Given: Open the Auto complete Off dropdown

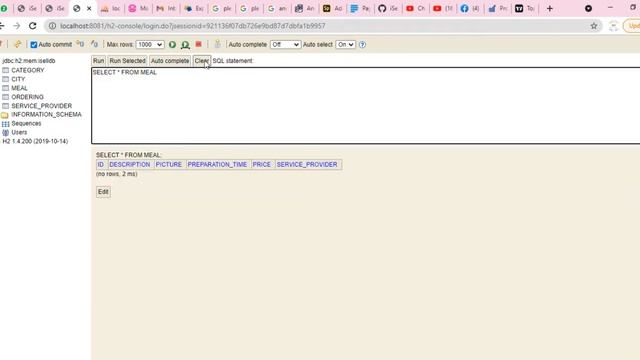Looking at the screenshot, I should pos(285,44).
